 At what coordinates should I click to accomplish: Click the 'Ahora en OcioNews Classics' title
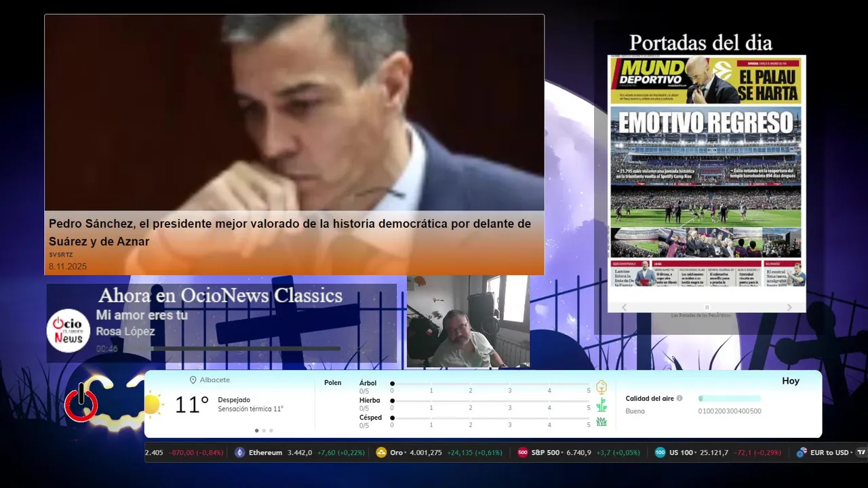tap(220, 296)
